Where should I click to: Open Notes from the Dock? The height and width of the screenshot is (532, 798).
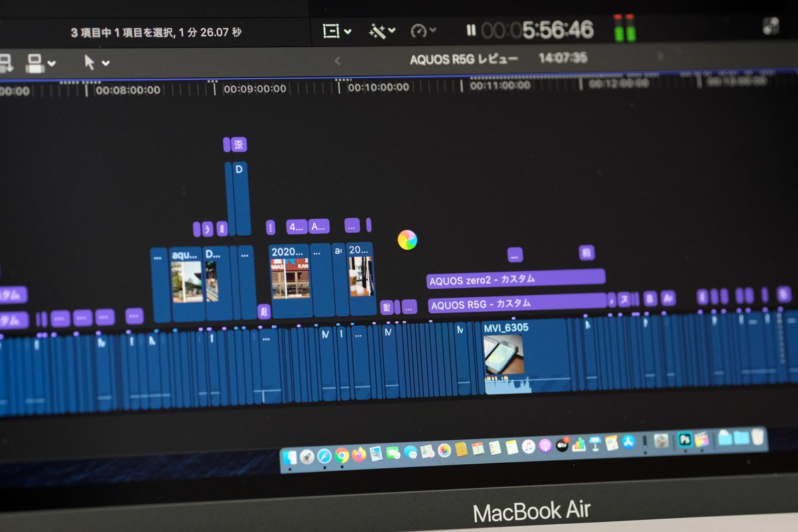click(x=511, y=446)
